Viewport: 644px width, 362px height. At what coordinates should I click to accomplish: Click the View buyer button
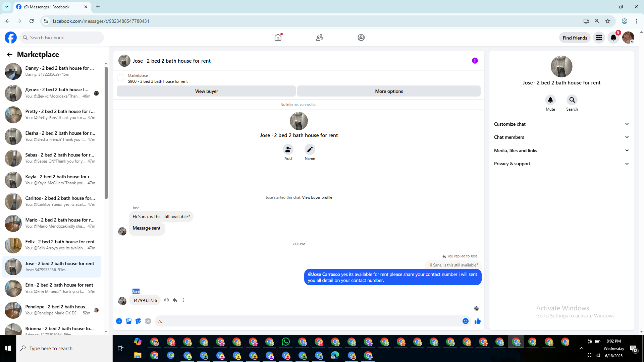(x=206, y=91)
